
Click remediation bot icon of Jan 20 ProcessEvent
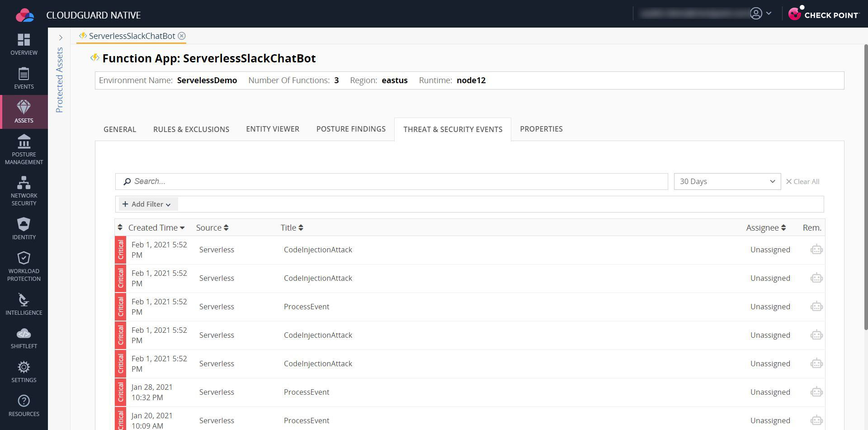816,420
